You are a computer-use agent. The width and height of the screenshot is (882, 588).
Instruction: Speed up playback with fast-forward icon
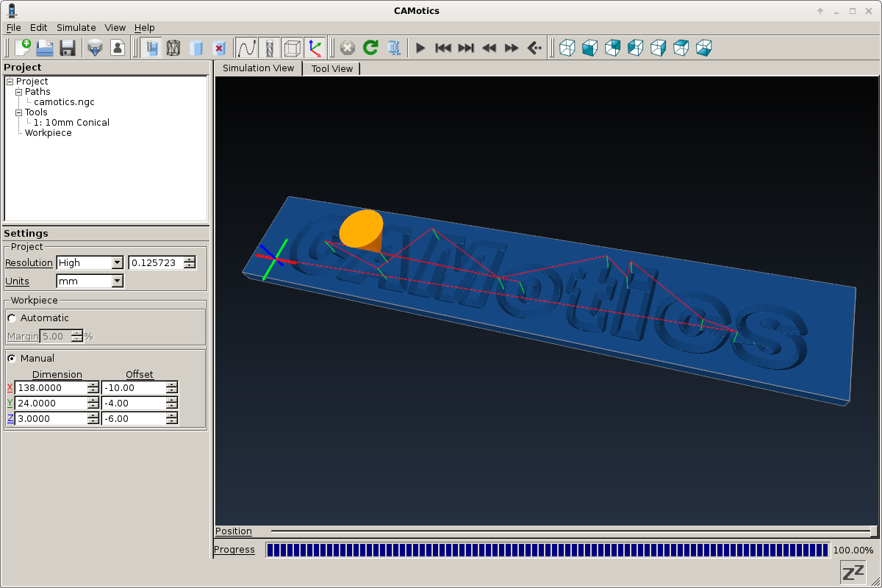512,48
